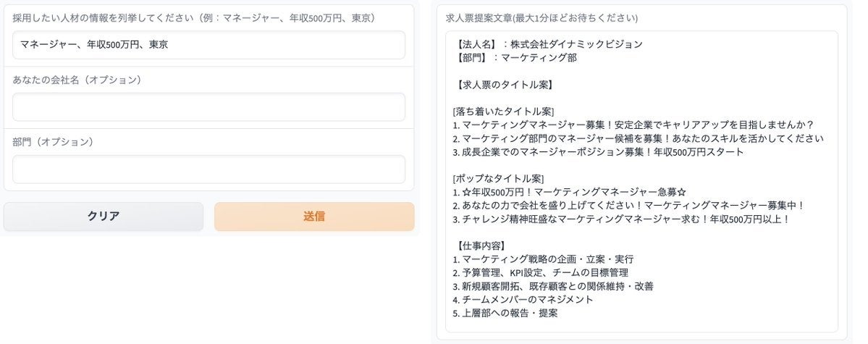The height and width of the screenshot is (344, 868).
Task: Click the 【仕事内容】 heading in output
Action: tap(481, 246)
